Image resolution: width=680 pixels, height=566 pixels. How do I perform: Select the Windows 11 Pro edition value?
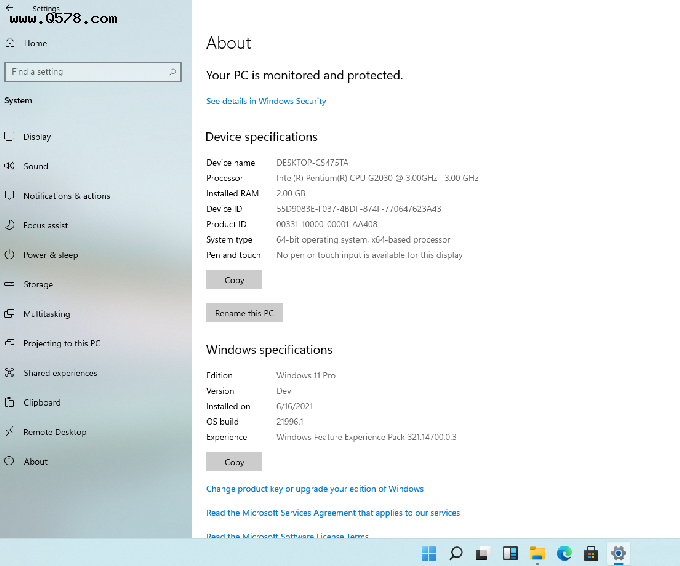(306, 375)
